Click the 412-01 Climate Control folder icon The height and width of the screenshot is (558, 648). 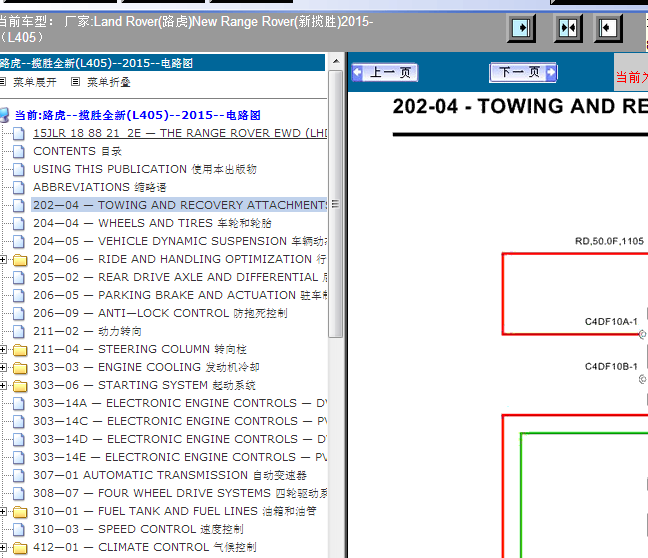pyautogui.click(x=20, y=548)
